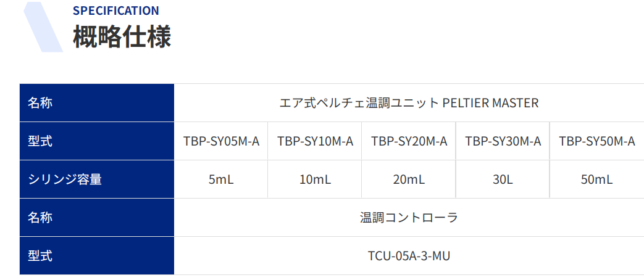Click the TCU-05A-3-MU model cell
The width and height of the screenshot is (644, 280).
409,256
